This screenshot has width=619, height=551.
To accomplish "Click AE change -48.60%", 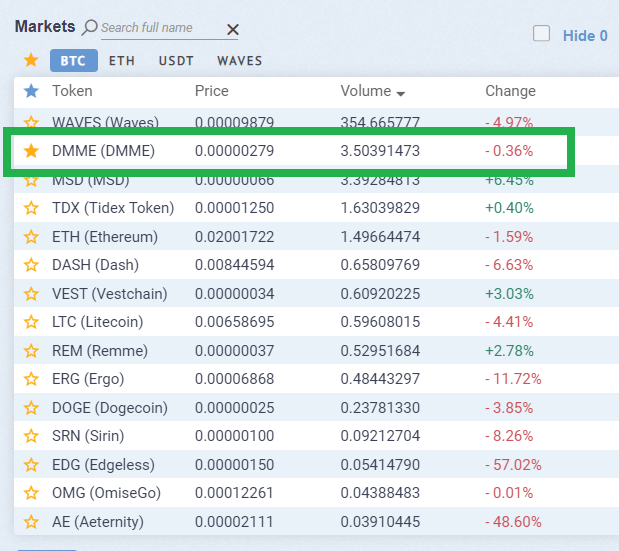I will [513, 522].
